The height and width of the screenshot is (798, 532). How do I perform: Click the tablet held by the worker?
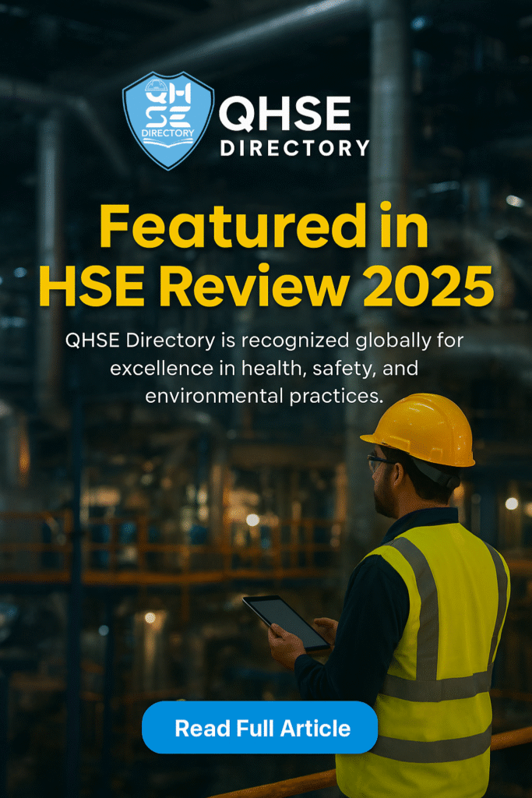(x=286, y=622)
